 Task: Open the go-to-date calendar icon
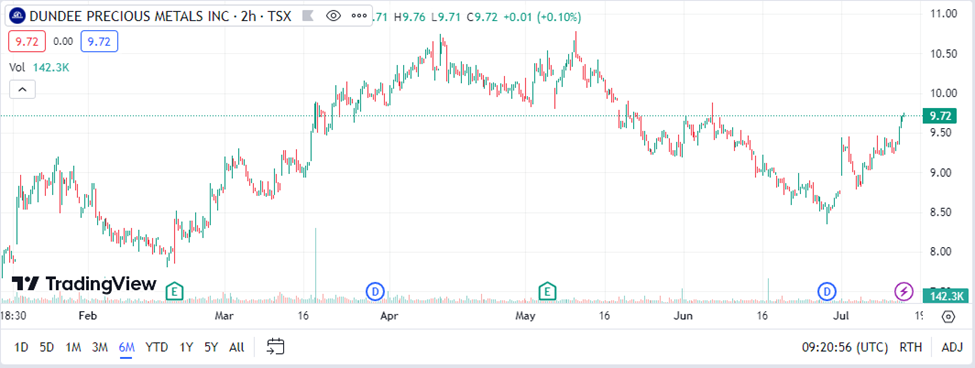point(275,347)
